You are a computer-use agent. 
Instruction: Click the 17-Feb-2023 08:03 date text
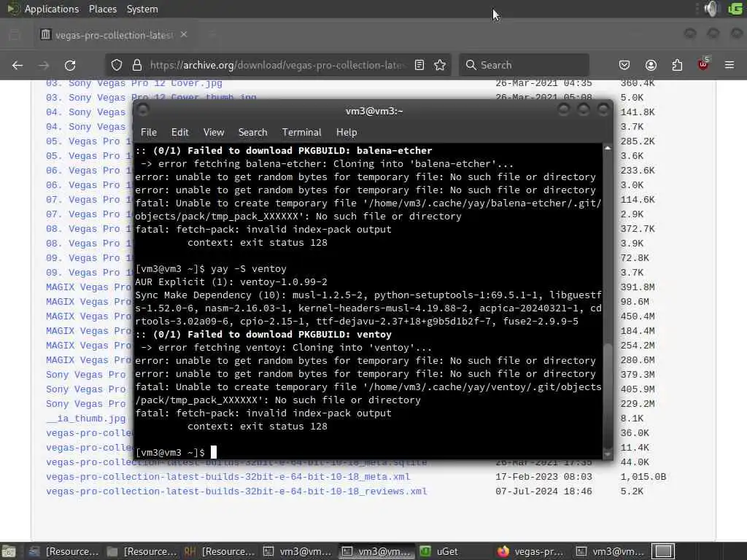tap(543, 477)
